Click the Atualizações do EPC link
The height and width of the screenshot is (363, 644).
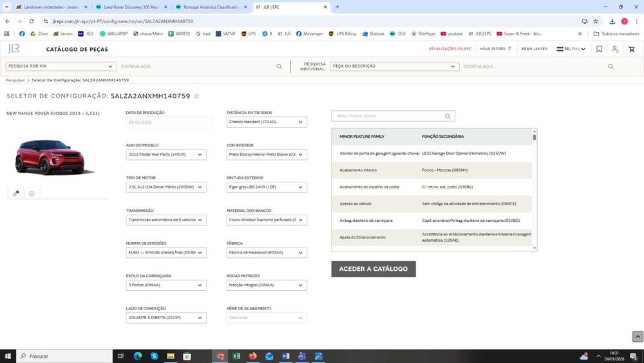[x=450, y=49]
